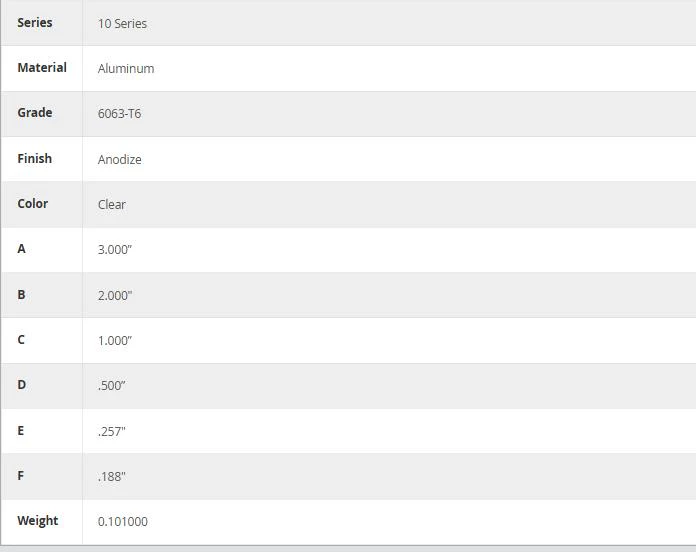Click the .500" dimension D value
Viewport: 696px width, 552px height.
click(112, 386)
